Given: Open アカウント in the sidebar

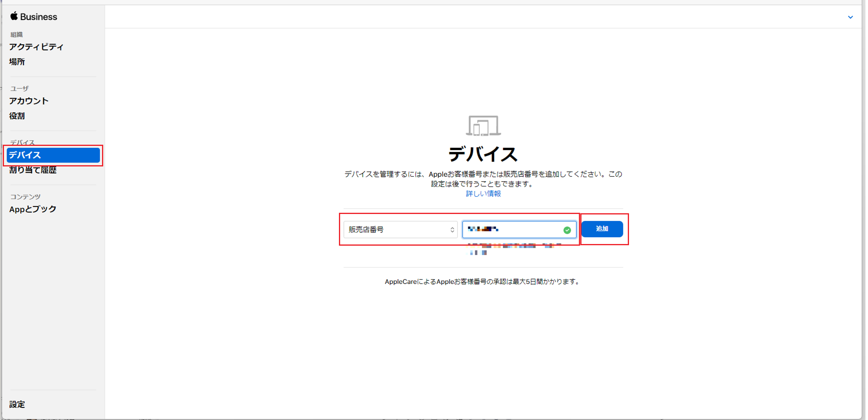Looking at the screenshot, I should coord(29,101).
